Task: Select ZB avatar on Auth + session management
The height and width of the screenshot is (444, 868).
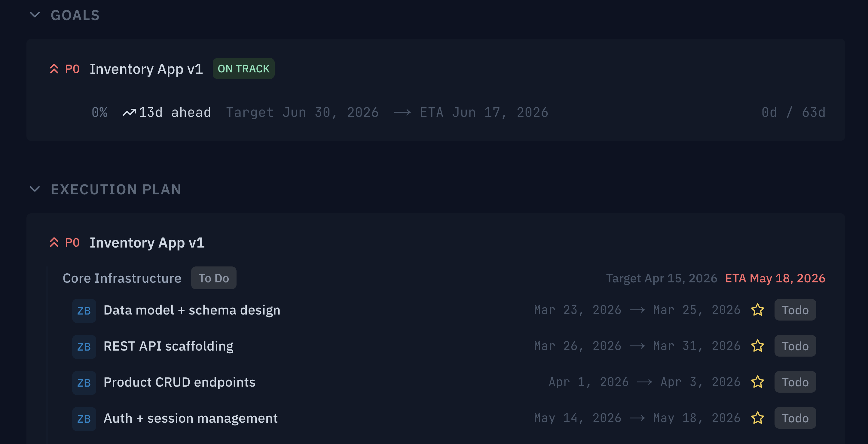Action: 84,418
